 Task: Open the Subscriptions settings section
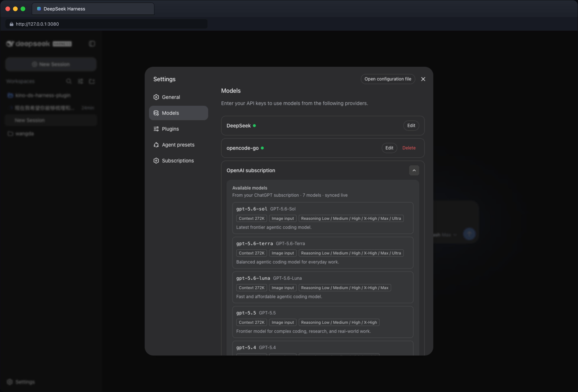[178, 161]
